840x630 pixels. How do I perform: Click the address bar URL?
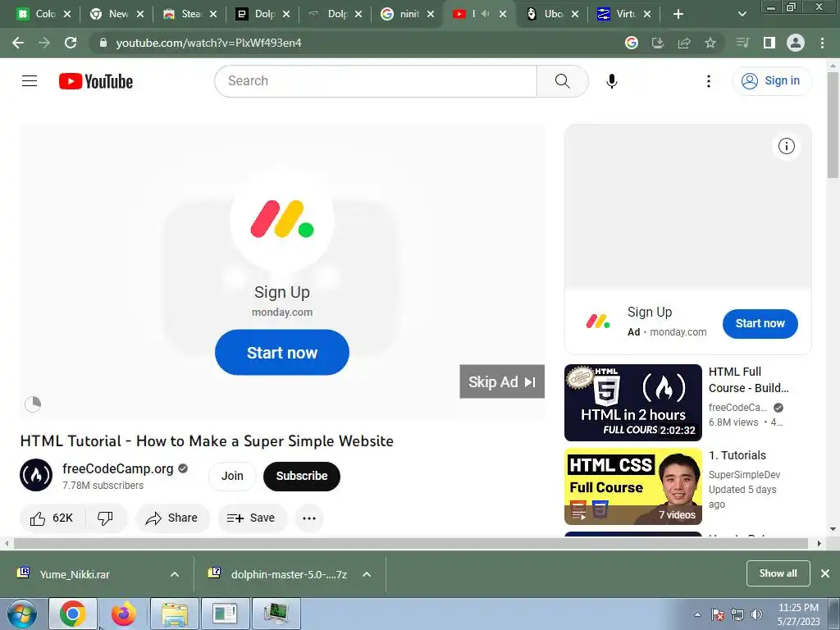[209, 43]
